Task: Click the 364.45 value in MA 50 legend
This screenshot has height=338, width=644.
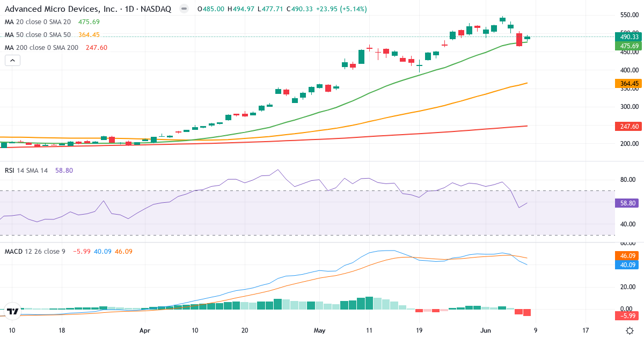Action: tap(88, 35)
